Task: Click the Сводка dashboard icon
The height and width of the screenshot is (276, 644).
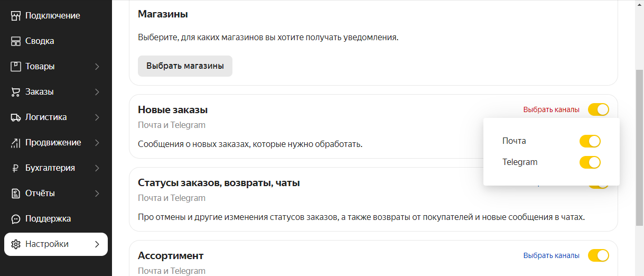Action: point(16,41)
